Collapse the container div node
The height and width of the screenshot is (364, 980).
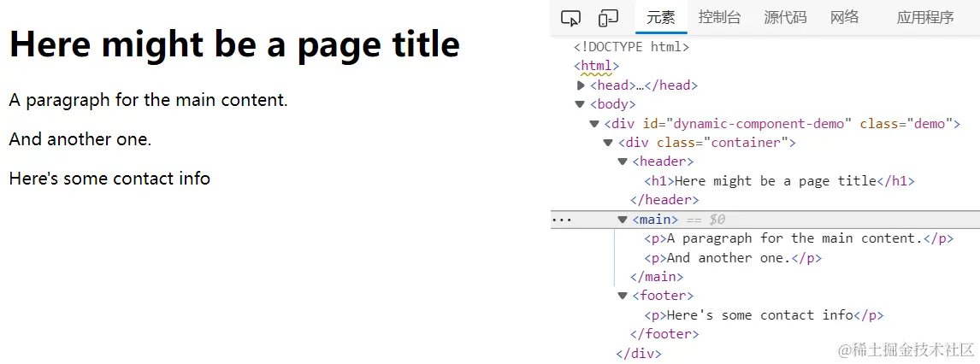(x=608, y=143)
